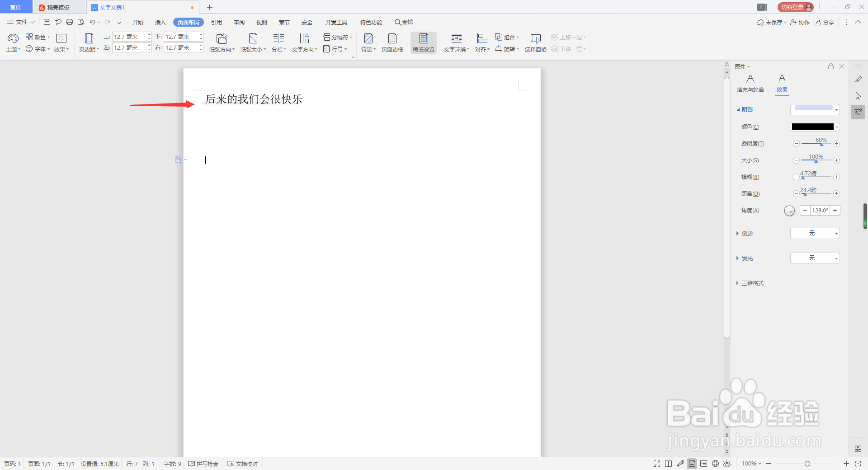Image resolution: width=868 pixels, height=470 pixels.
Task: Open 纸张大小 paper size options
Action: [253, 43]
